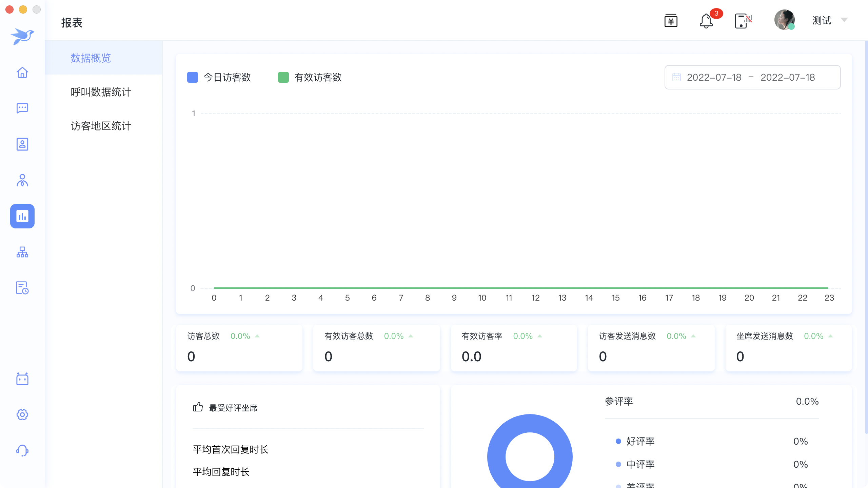This screenshot has height=488, width=868.
Task: Open the headset support sidebar icon
Action: pyautogui.click(x=22, y=450)
